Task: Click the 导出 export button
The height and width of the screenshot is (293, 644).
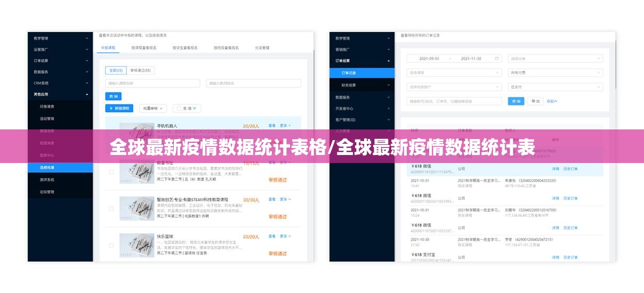Action: (x=535, y=101)
